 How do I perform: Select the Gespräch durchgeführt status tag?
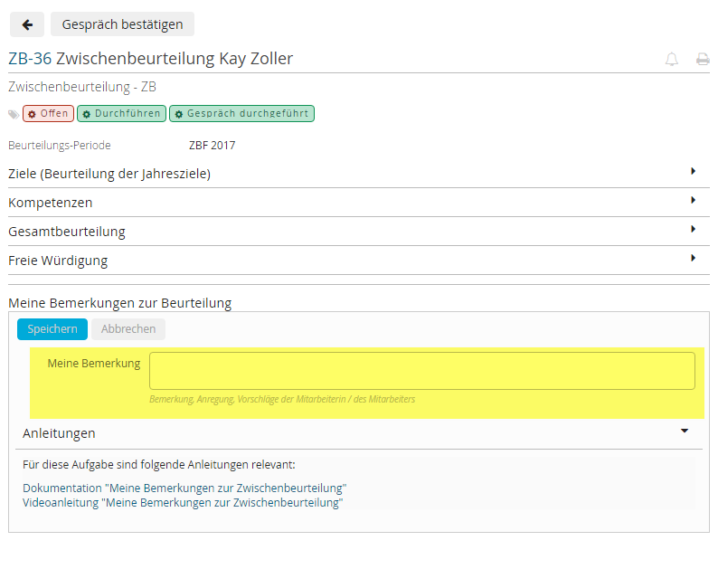241,114
